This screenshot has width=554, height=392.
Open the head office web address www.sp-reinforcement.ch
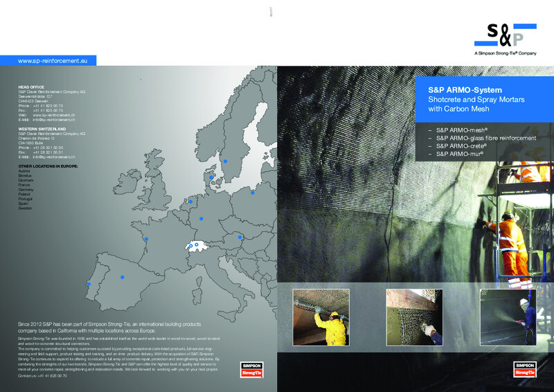pos(54,115)
